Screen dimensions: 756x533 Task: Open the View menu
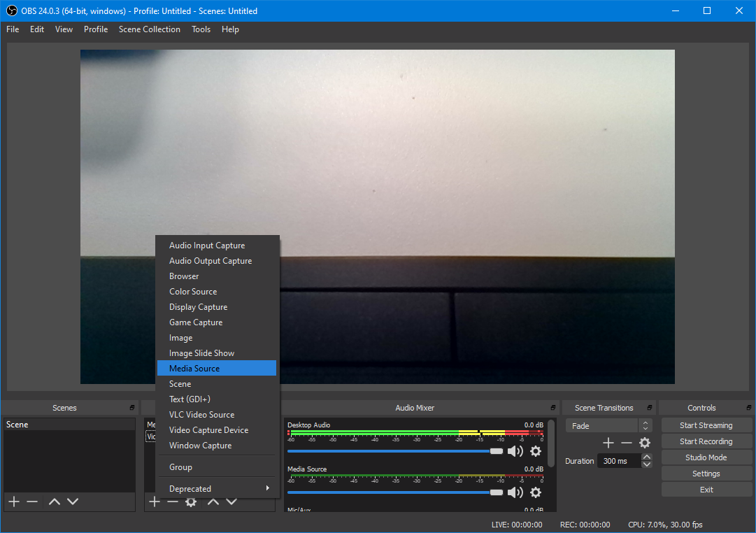[x=64, y=29]
